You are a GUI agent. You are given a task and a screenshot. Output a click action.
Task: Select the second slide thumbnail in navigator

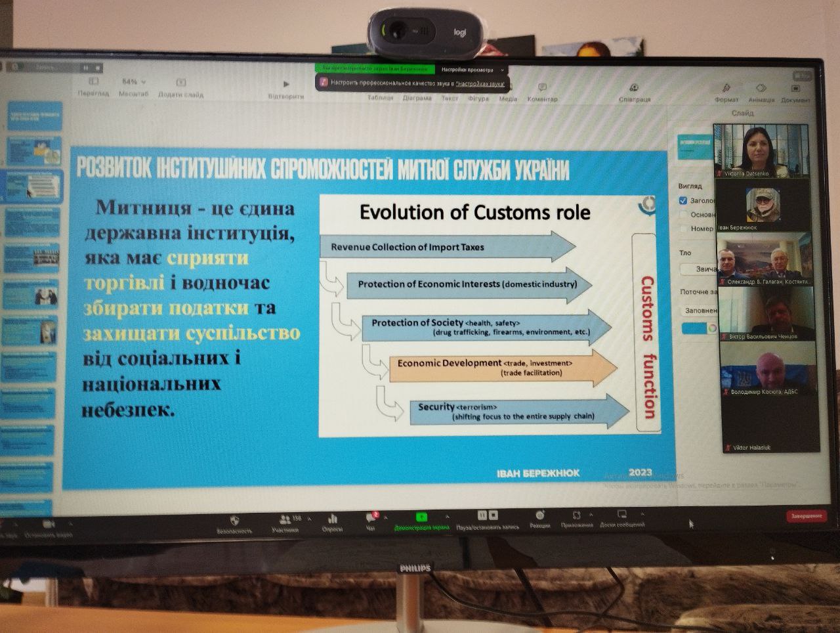point(34,151)
